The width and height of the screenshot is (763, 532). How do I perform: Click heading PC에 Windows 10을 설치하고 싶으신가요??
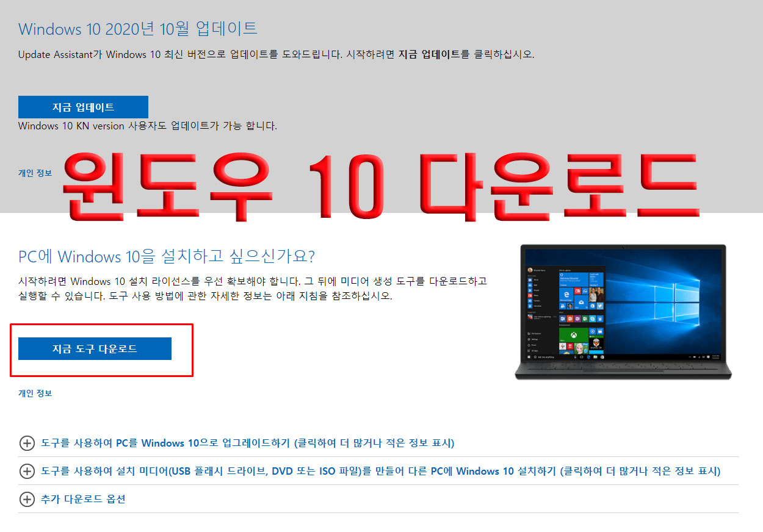tap(167, 256)
